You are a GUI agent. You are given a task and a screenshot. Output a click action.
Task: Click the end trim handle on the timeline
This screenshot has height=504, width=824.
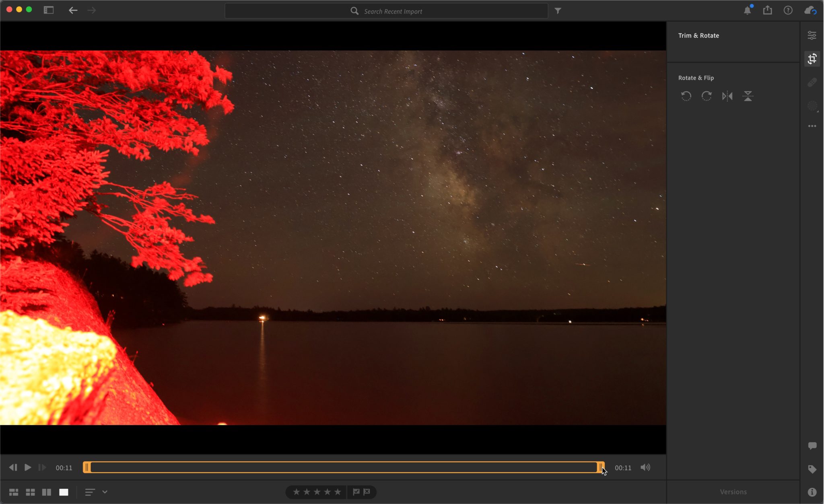point(601,467)
